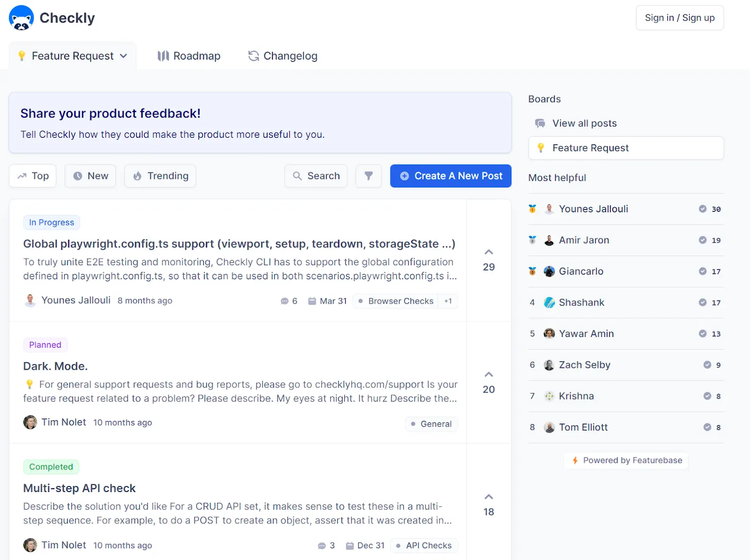
Task: Click the chat bubble icon beside View all posts
Action: click(x=540, y=123)
